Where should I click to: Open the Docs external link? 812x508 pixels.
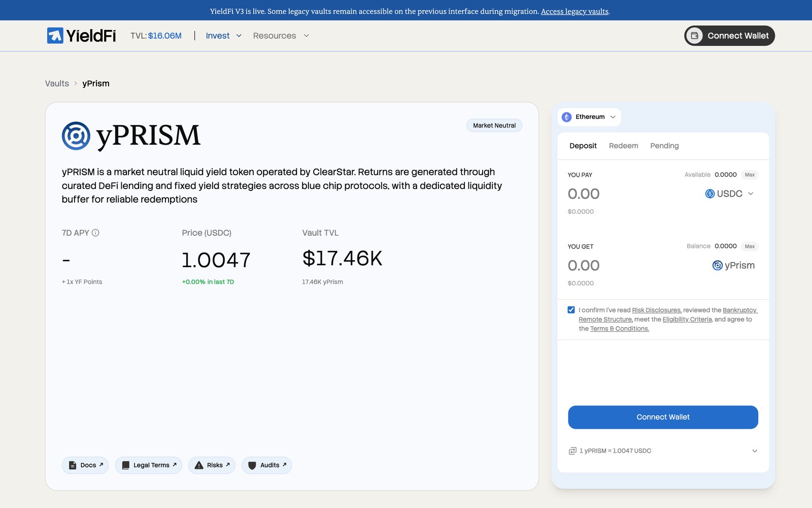point(85,465)
